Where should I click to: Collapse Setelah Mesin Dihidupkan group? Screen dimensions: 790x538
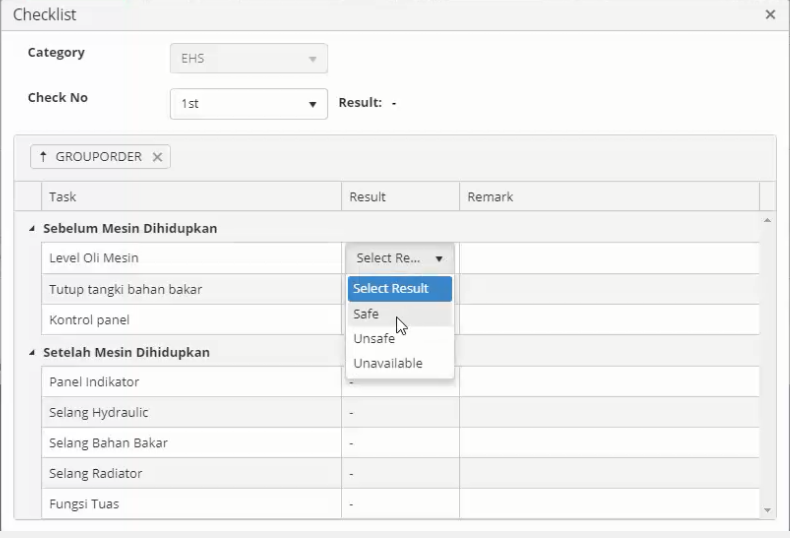(x=31, y=353)
